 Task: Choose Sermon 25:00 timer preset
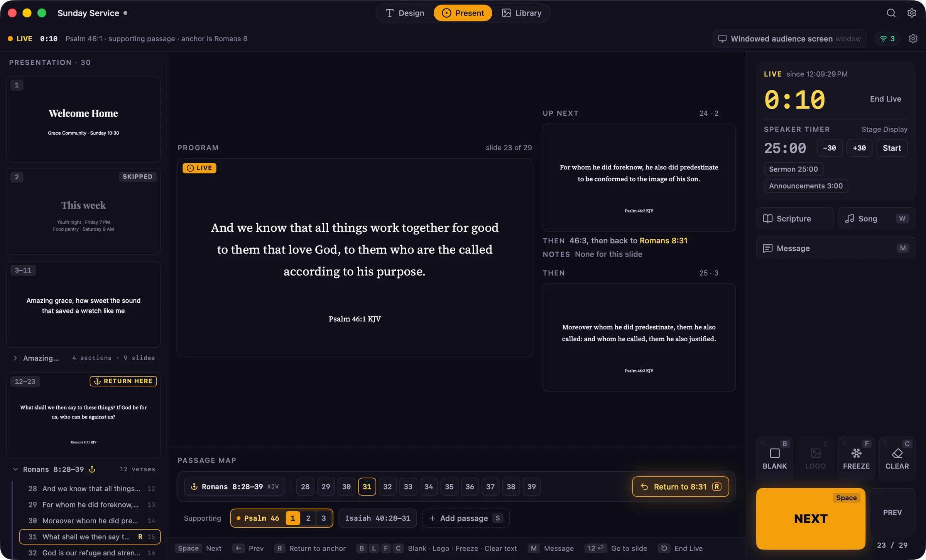tap(793, 169)
